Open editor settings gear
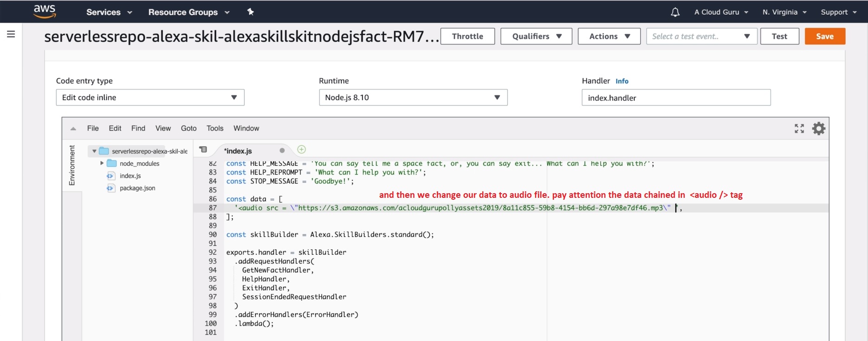The width and height of the screenshot is (868, 341). tap(819, 128)
